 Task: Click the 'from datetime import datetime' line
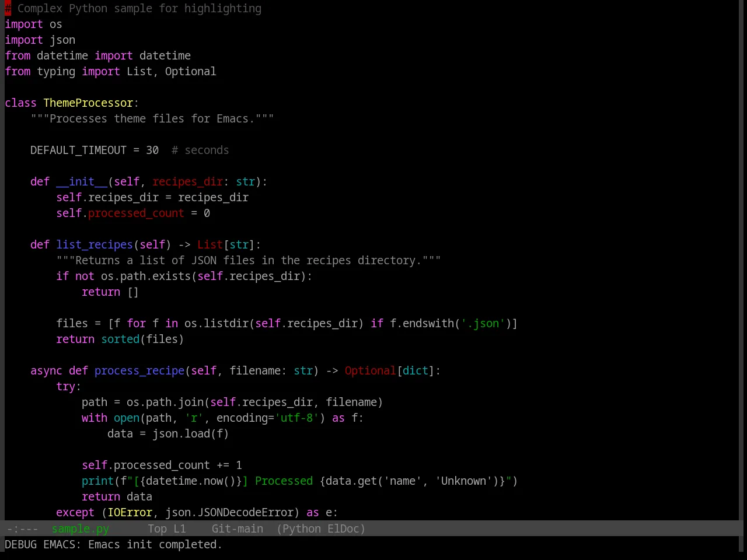pyautogui.click(x=97, y=55)
